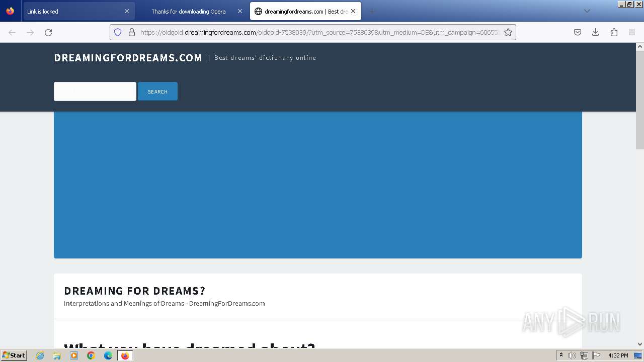Open a new tab with plus button

[x=372, y=11]
